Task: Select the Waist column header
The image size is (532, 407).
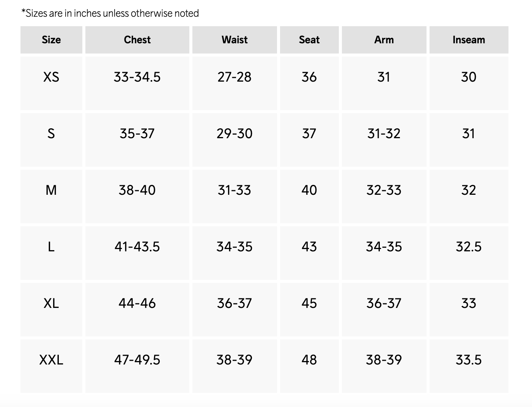Action: tap(235, 40)
